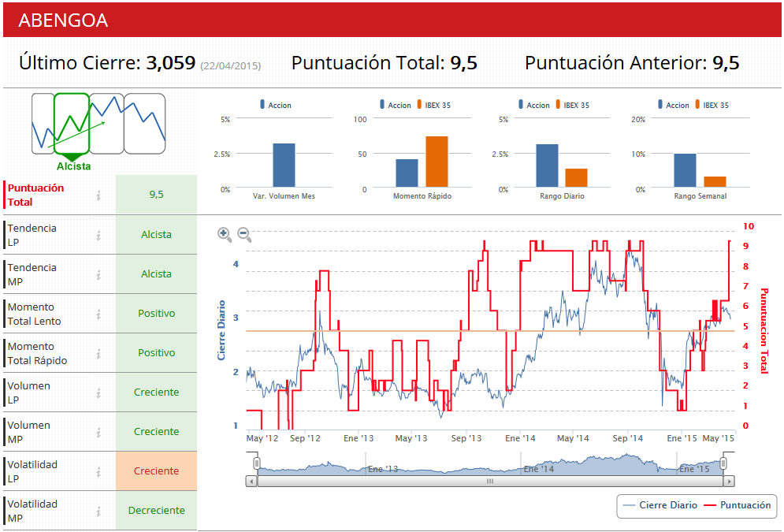Zoom out the chart with minus magnifier
This screenshot has height=532, width=784.
(244, 234)
